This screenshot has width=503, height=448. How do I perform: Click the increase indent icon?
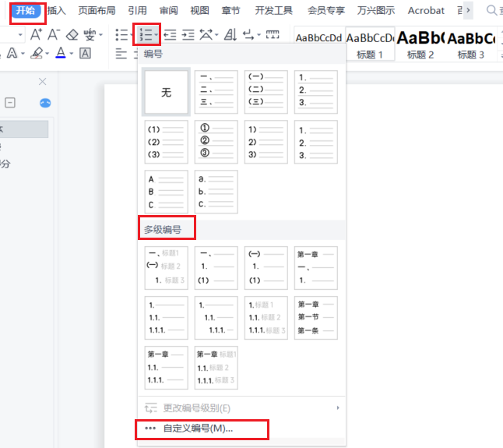pos(188,34)
